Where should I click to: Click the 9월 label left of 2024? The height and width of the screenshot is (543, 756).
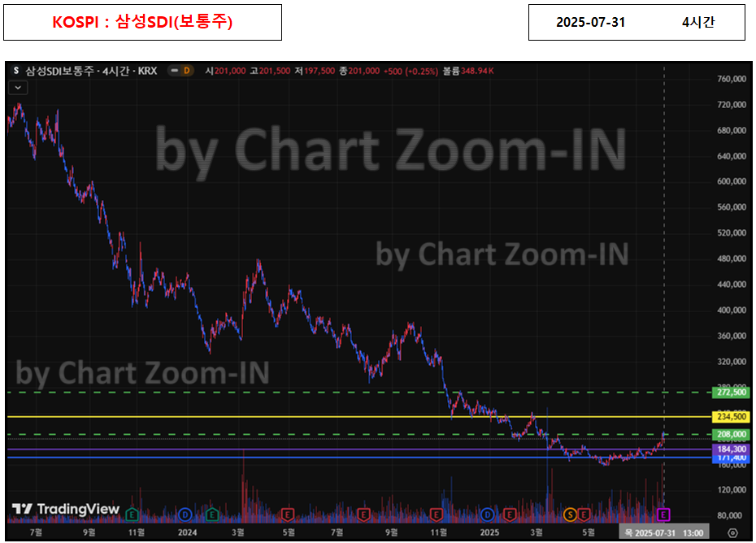[x=89, y=532]
